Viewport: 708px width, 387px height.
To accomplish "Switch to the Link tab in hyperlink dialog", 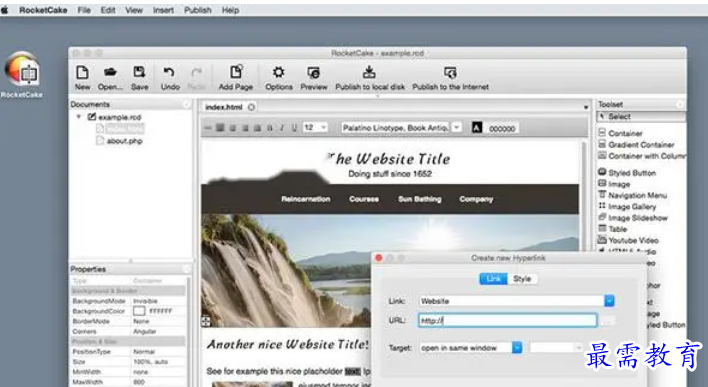I will click(x=493, y=279).
